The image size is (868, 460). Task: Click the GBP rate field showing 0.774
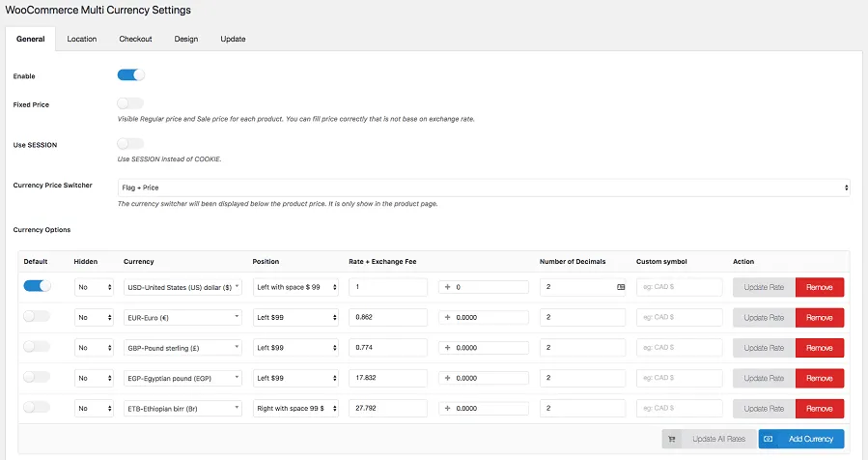pyautogui.click(x=388, y=348)
